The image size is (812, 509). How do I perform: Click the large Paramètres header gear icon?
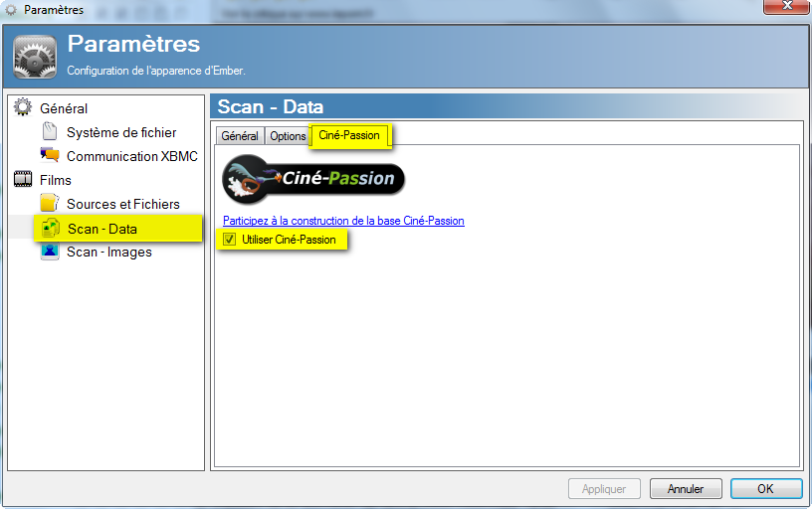click(35, 56)
